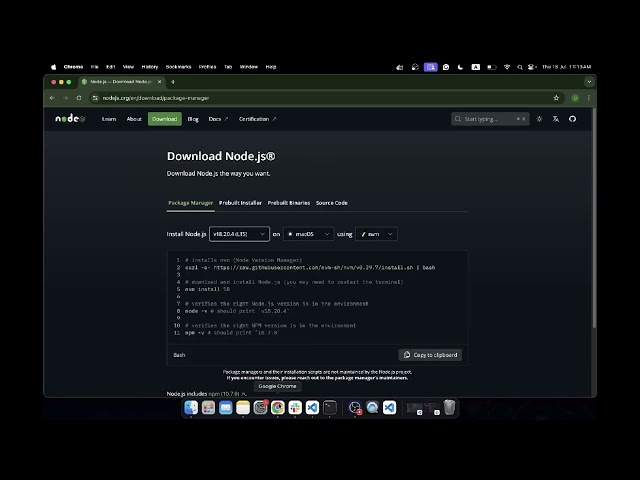640x480 pixels.
Task: Click the Chrome back arrow
Action: [52, 98]
